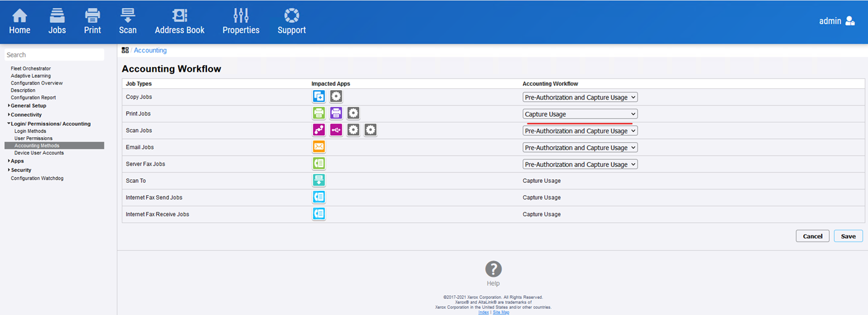Click the Accounting breadcrumb link
Screen dimensions: 868x315
pos(150,51)
